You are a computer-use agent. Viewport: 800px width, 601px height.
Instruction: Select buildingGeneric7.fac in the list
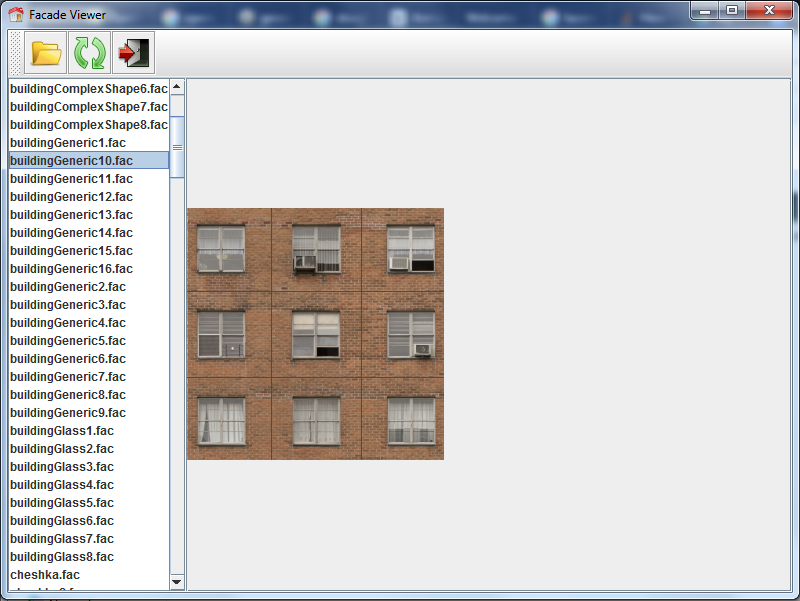89,377
